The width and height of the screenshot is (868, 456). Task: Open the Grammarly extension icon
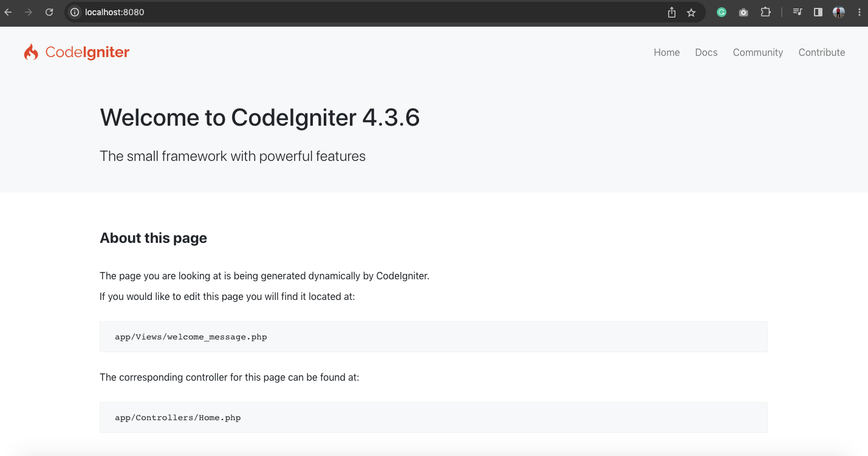[x=722, y=12]
